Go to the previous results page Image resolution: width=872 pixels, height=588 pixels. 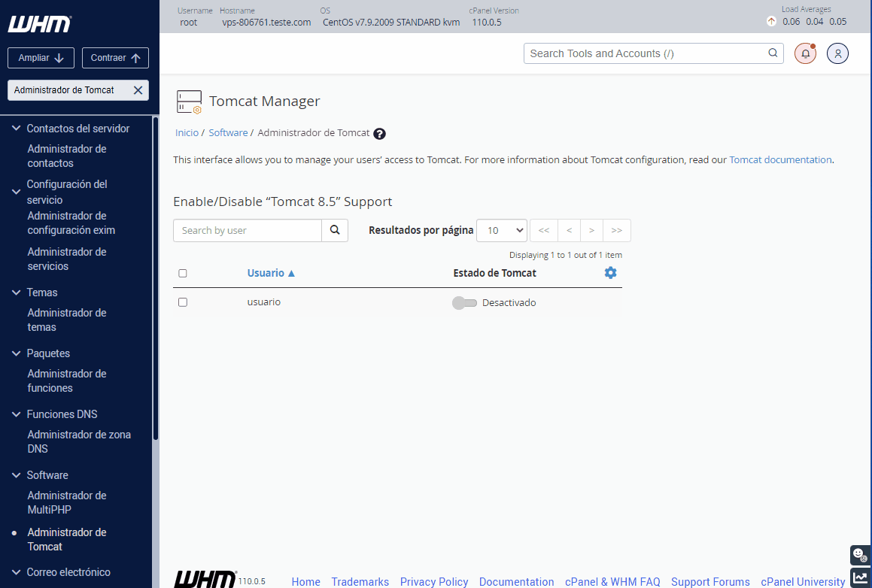point(569,230)
